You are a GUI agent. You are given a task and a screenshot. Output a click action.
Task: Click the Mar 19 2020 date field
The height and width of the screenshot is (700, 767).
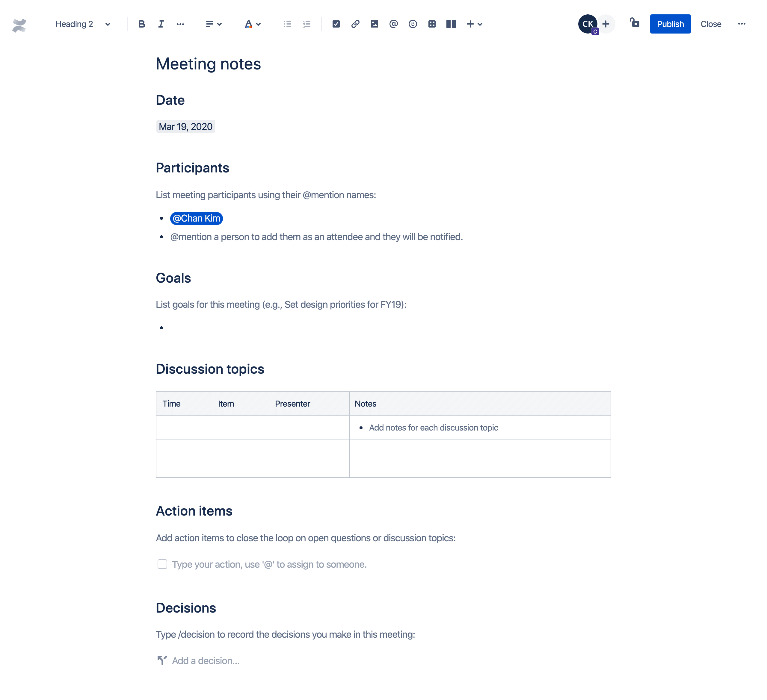[186, 126]
